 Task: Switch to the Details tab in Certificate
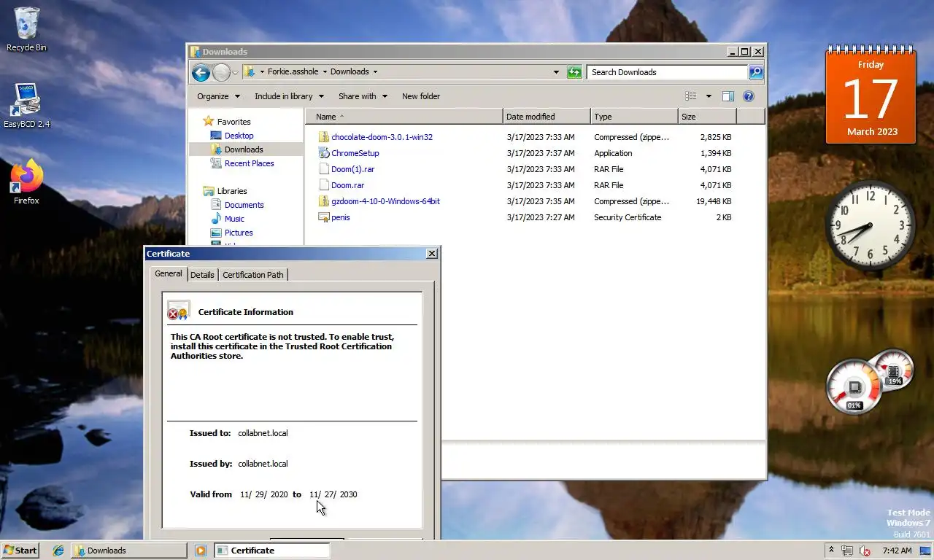202,275
